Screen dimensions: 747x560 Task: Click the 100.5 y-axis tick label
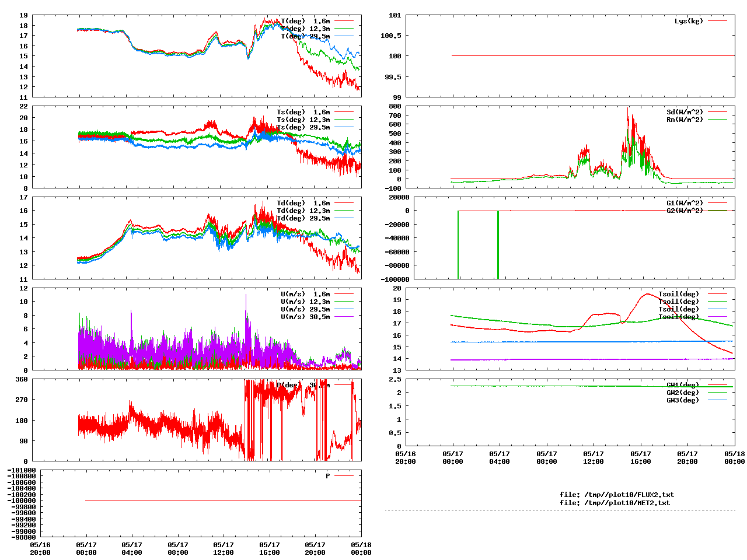tap(391, 36)
